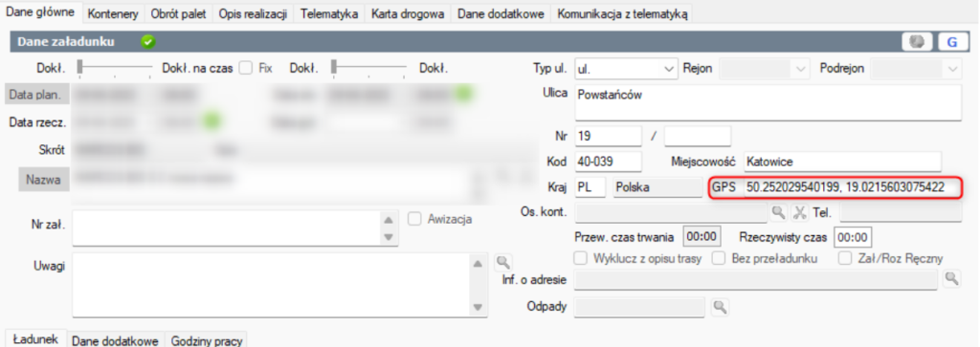Screen dimensions: 980x347
Task: Select the Ładunek tab
Action: tap(35, 338)
